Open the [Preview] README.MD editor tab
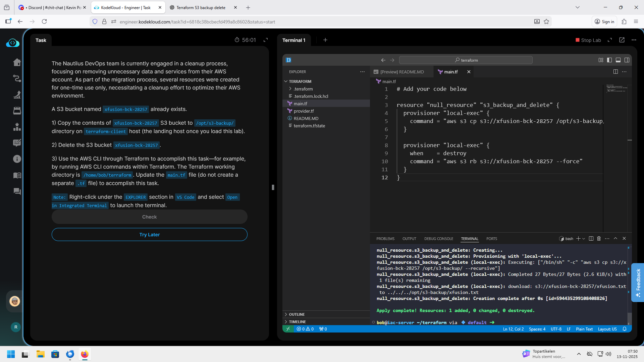 point(402,72)
